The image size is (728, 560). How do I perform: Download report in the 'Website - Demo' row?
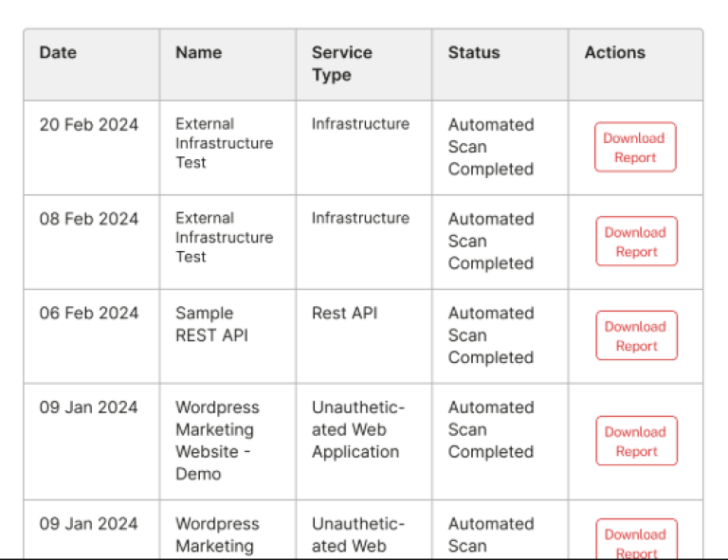point(637,441)
